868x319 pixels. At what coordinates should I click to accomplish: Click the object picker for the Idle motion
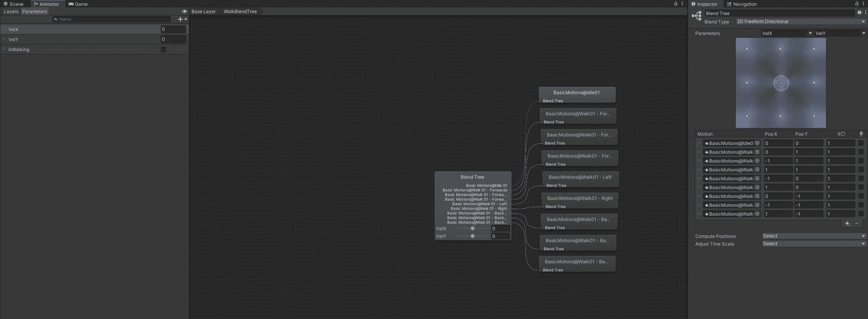click(x=757, y=143)
